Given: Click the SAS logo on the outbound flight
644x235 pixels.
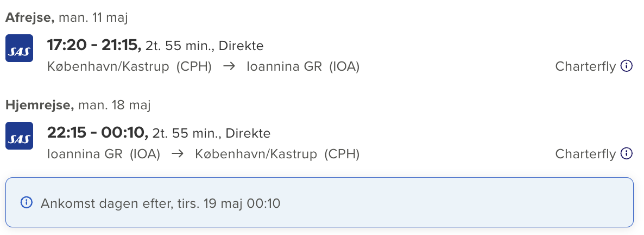Looking at the screenshot, I should [x=19, y=48].
